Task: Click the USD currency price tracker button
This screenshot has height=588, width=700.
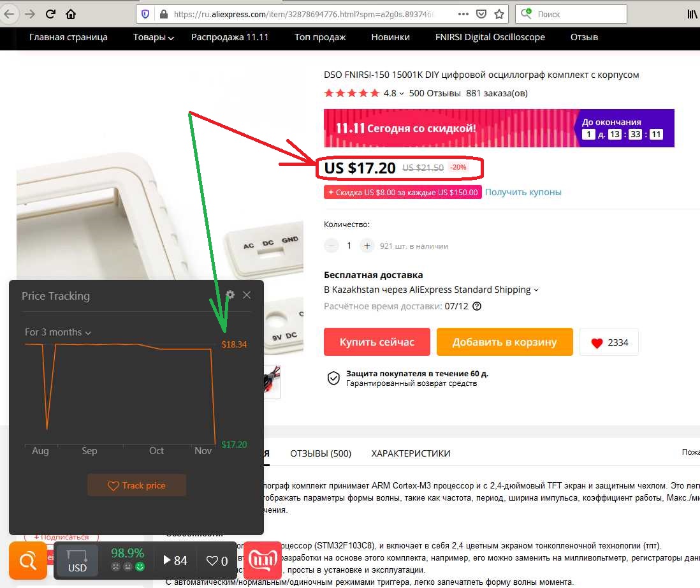Action: coord(77,561)
